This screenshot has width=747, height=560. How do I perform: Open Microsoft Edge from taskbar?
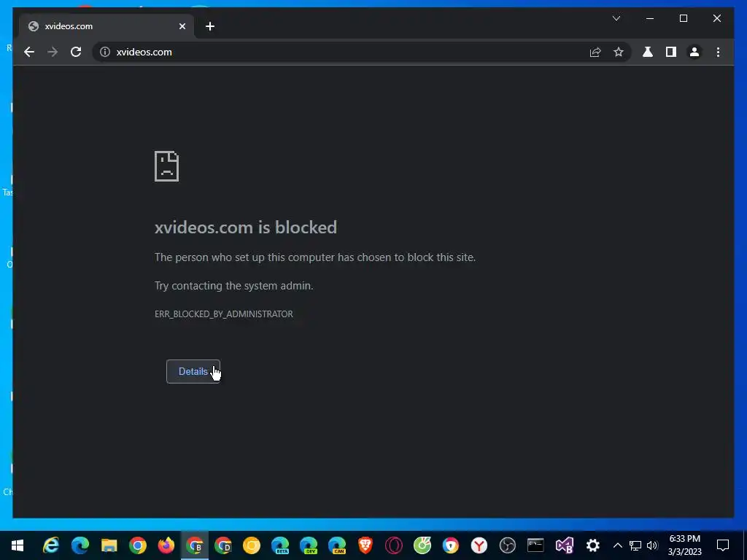[80, 545]
